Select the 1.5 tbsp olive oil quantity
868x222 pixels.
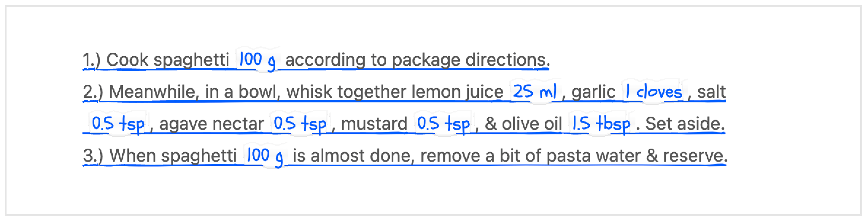click(x=601, y=124)
